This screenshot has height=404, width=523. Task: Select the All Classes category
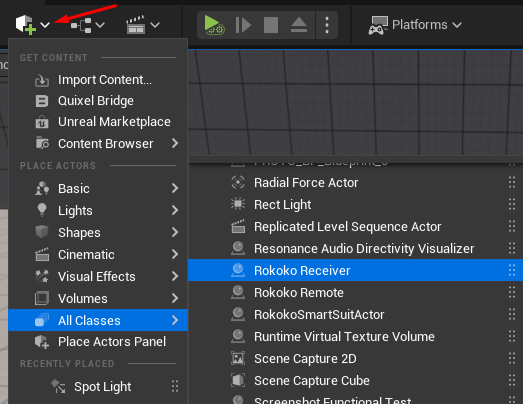(x=98, y=320)
